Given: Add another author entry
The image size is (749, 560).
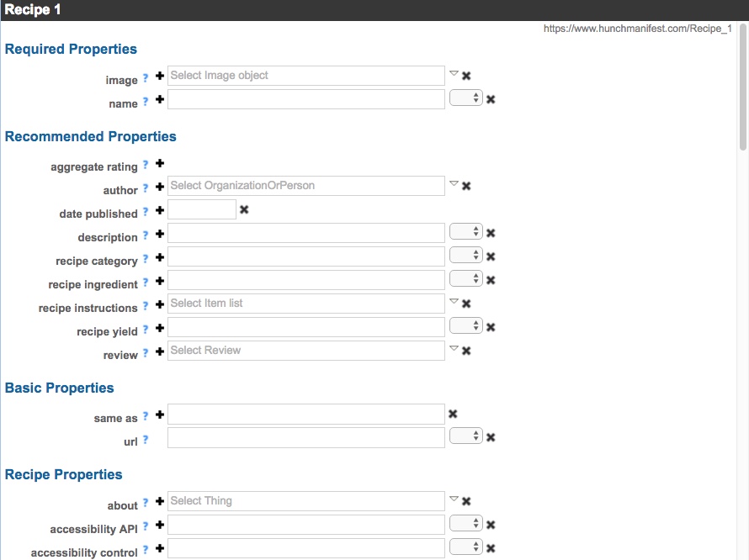Looking at the screenshot, I should 160,187.
